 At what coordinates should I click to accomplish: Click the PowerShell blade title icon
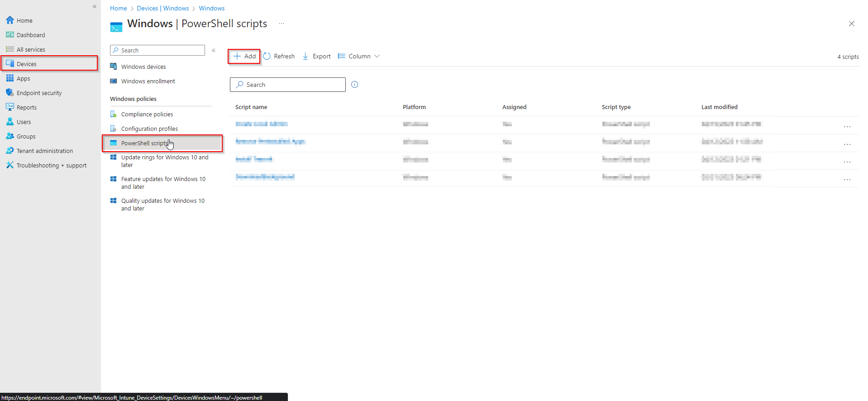(x=116, y=27)
